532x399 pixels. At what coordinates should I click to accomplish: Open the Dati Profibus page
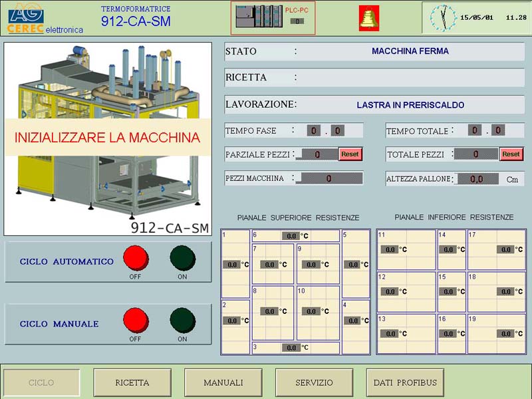point(405,382)
